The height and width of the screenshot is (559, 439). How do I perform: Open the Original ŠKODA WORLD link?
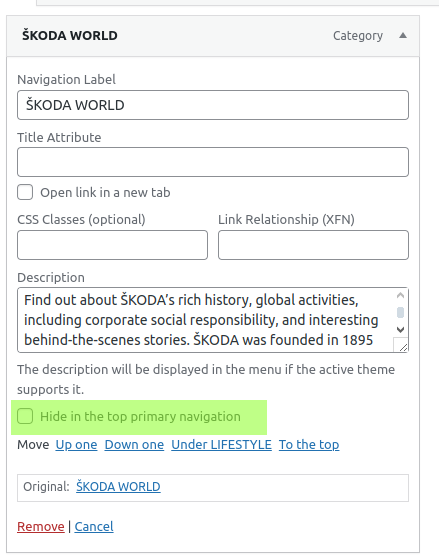point(118,487)
